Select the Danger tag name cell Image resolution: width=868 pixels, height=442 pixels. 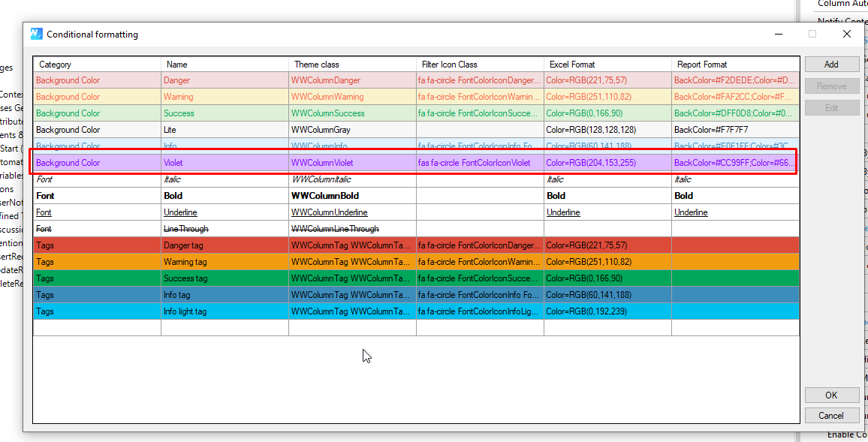point(225,245)
